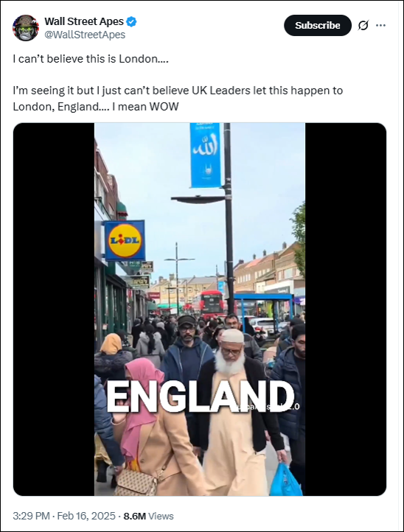
Task: Click the blue verified checkmark badge
Action: [131, 21]
